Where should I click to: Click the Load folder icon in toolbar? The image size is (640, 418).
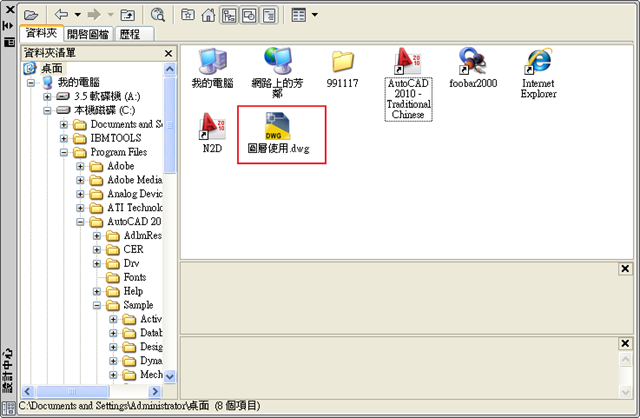tap(31, 15)
